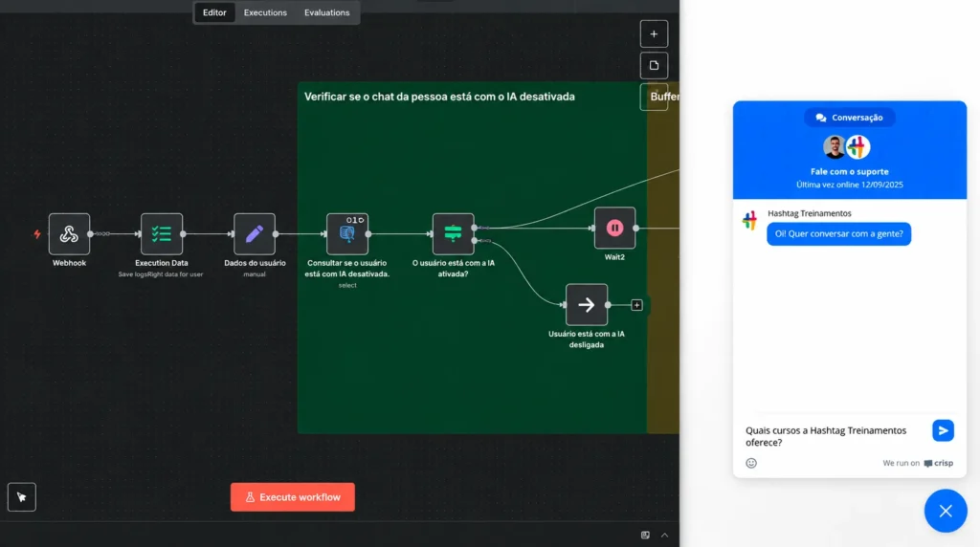Send the chat message with the arrow button
Viewport: 980px width, 547px height.
point(943,430)
